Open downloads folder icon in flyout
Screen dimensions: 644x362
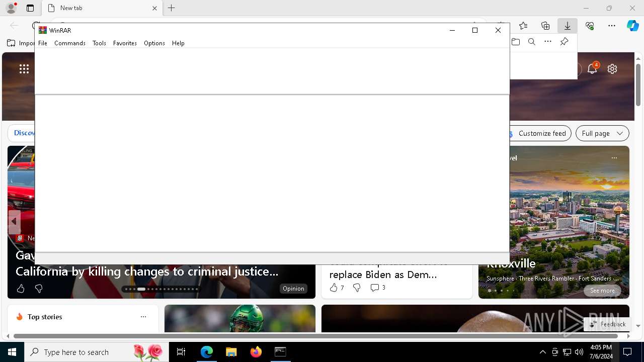[x=516, y=42]
